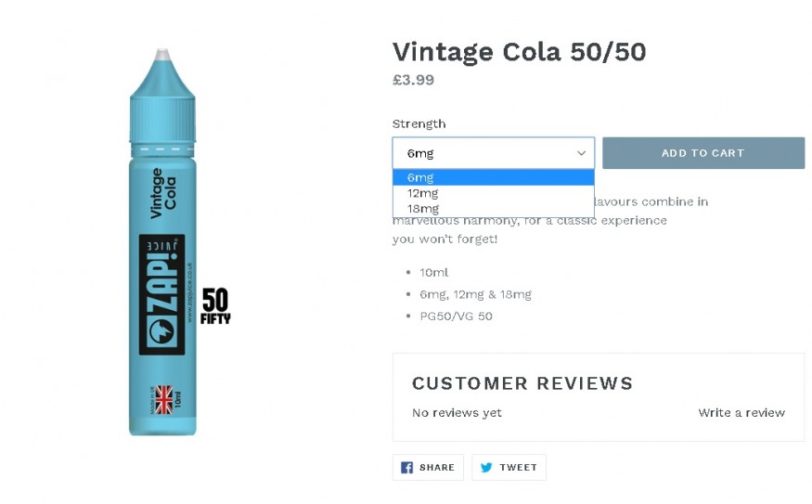Click the Vintage Cola 50/50 product title
This screenshot has width=812, height=504.
pos(519,52)
